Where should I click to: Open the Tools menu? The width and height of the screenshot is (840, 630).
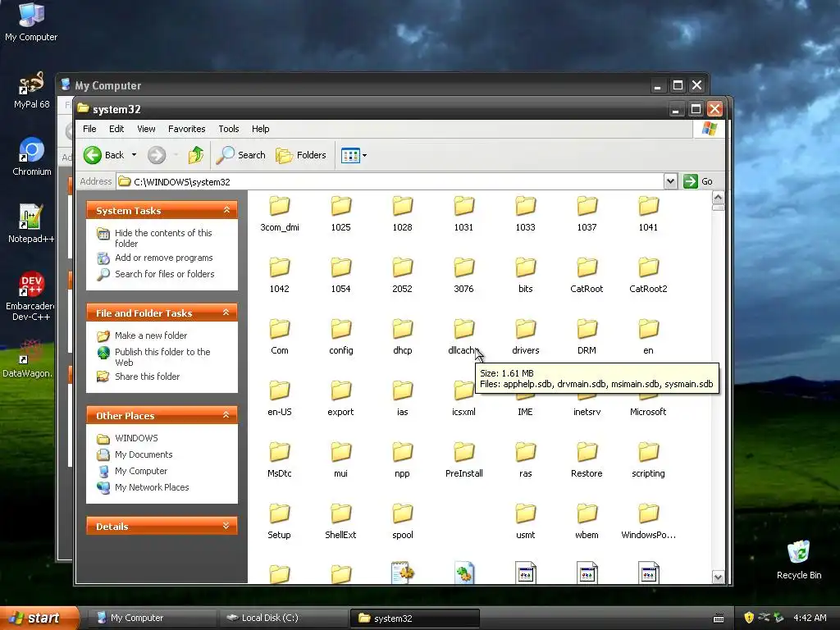tap(229, 129)
